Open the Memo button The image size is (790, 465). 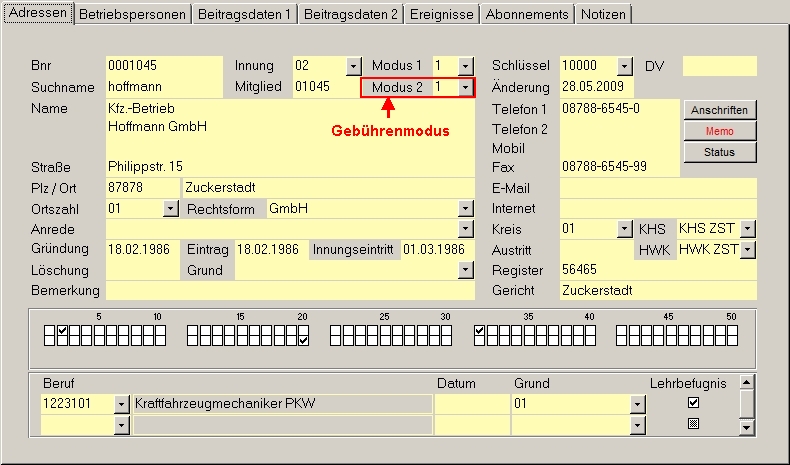[x=719, y=131]
